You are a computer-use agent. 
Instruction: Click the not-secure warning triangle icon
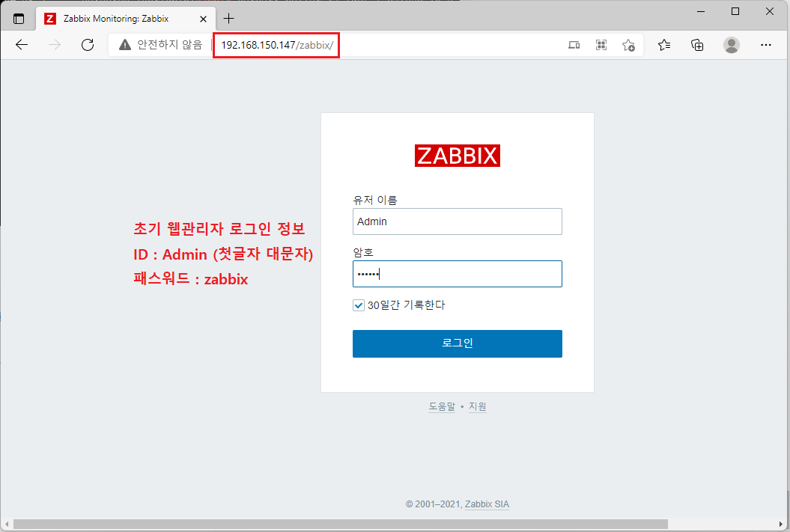pyautogui.click(x=125, y=45)
